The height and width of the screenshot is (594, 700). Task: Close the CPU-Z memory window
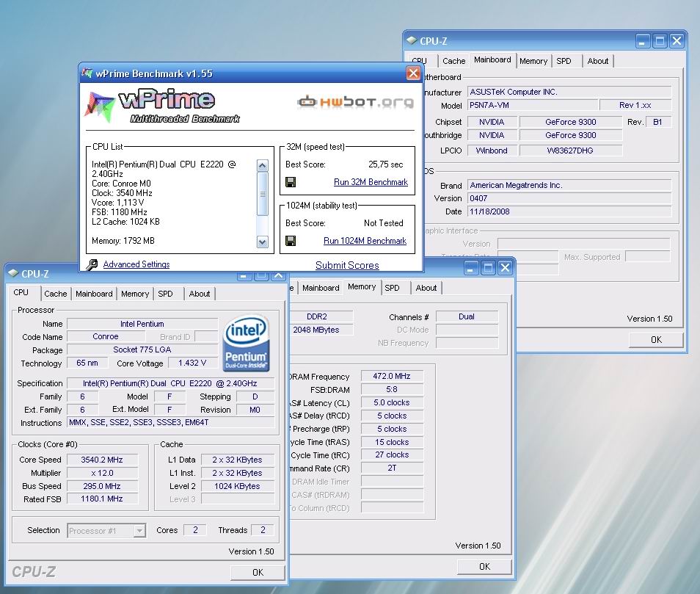click(505, 268)
